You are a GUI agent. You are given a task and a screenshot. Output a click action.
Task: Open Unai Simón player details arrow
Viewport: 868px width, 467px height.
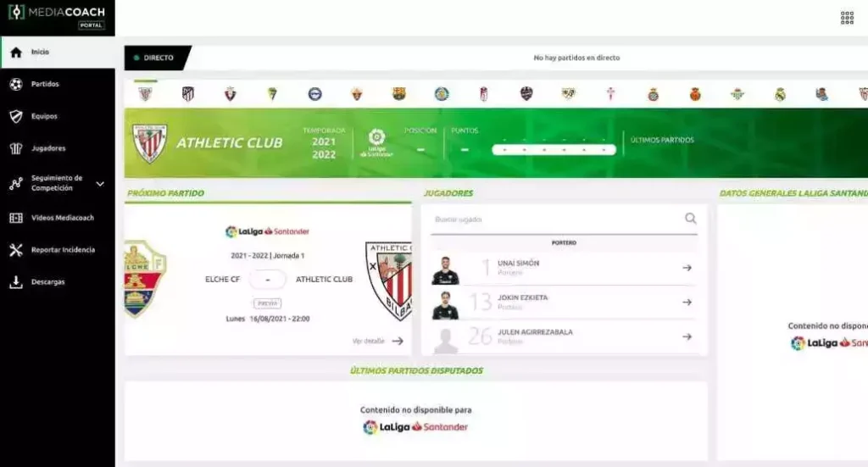coord(687,268)
